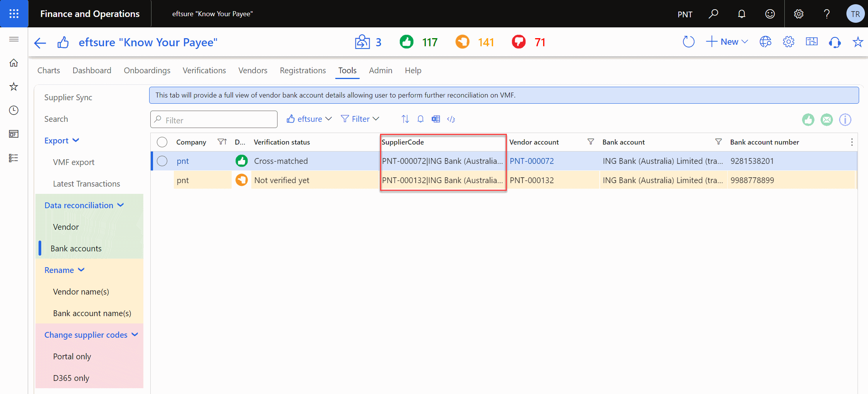Switch to the Verifications tab

pyautogui.click(x=204, y=71)
